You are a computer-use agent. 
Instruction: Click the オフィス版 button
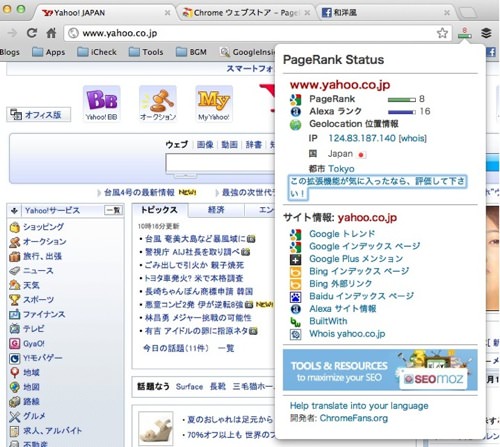coord(38,115)
